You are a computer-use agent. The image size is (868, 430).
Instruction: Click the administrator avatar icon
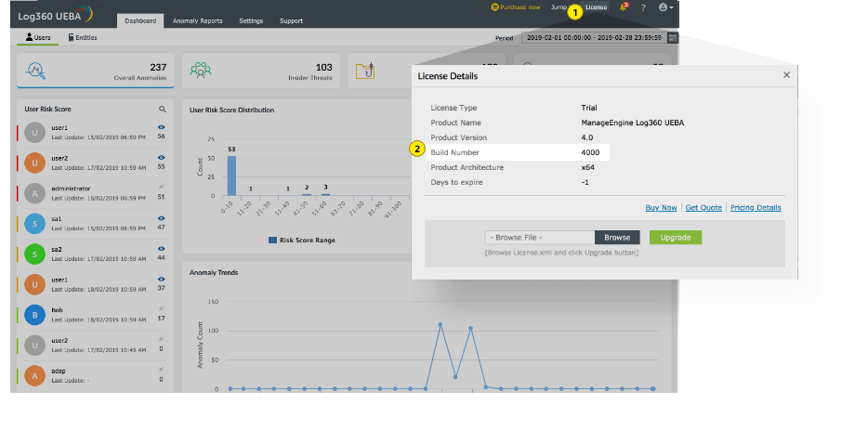click(x=35, y=194)
